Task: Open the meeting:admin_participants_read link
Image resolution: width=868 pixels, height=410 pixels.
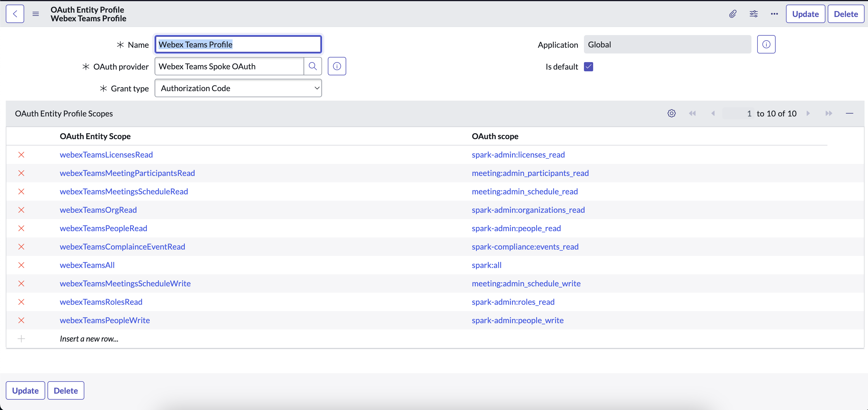Action: [530, 173]
